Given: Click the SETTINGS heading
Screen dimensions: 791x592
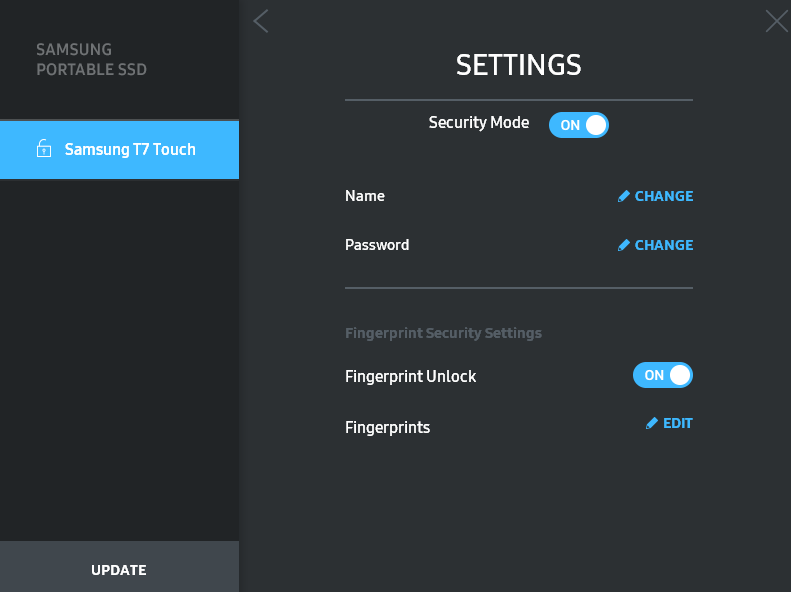Looking at the screenshot, I should (x=518, y=65).
